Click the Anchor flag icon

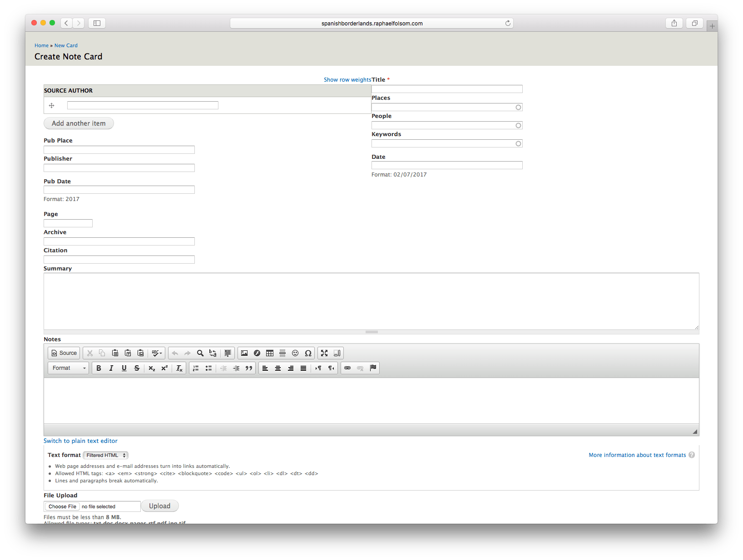pos(373,368)
